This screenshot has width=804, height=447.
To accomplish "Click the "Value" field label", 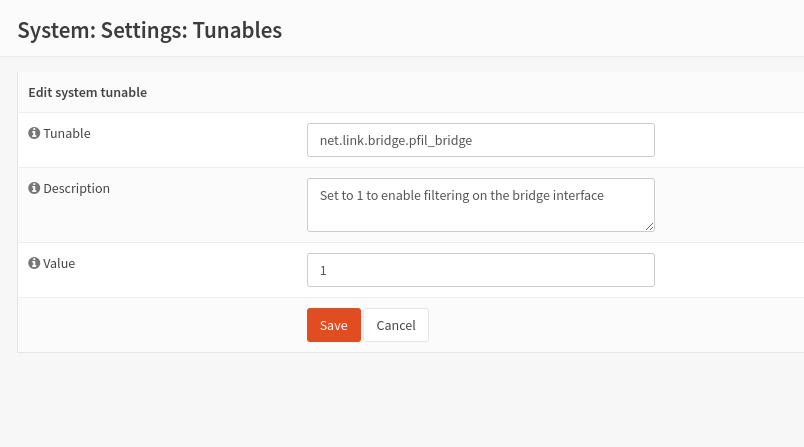I will click(59, 264).
